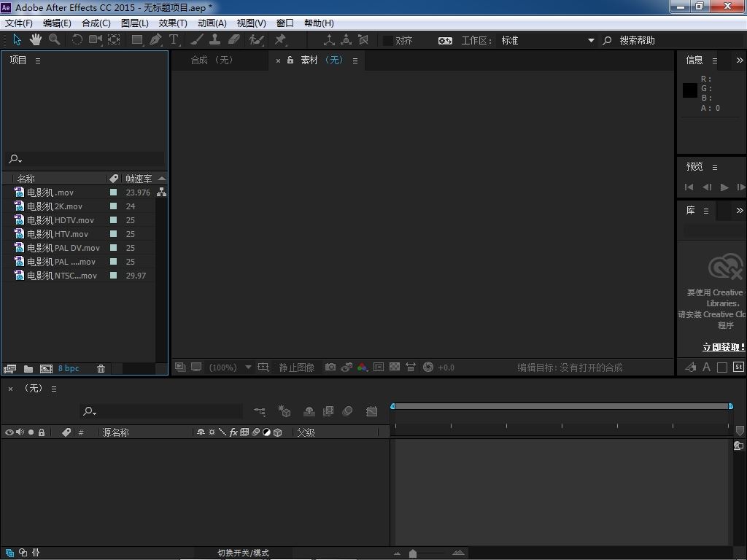Click the 8 bpc color depth button
This screenshot has height=560, width=747.
69,368
